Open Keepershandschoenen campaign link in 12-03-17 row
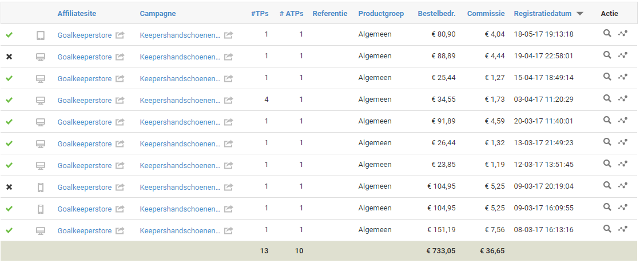This screenshot has height=267, width=644. tap(180, 166)
